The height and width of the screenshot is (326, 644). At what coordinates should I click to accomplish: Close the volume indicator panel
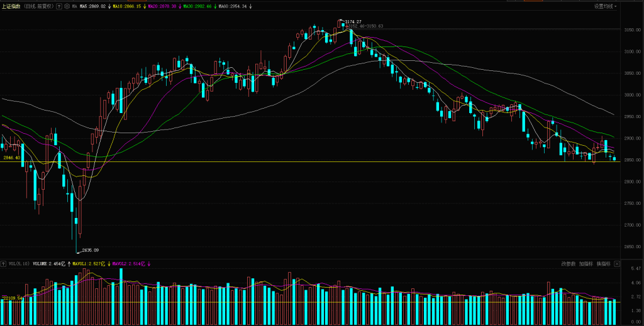coord(617,264)
